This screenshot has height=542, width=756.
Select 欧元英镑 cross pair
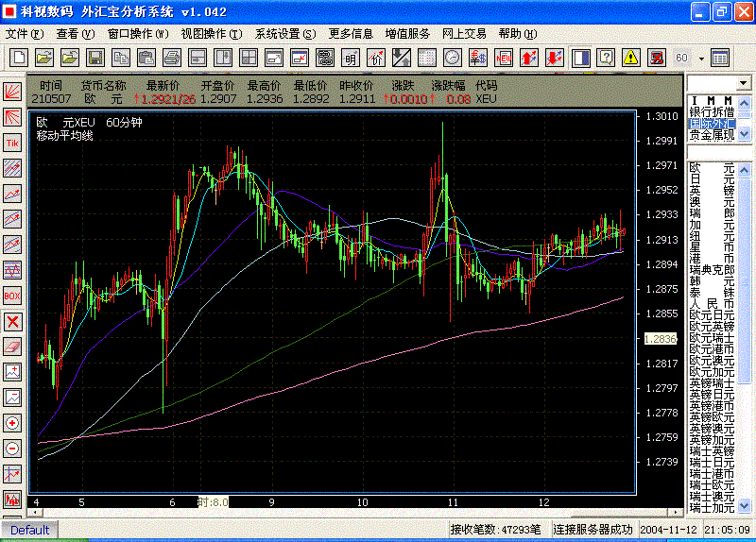tap(713, 327)
